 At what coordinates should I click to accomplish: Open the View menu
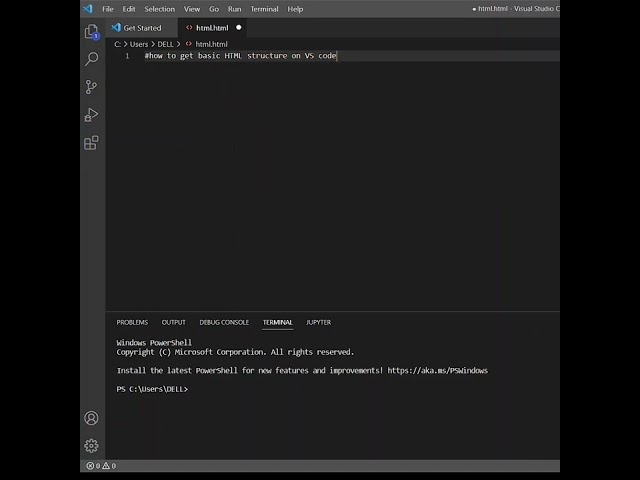(x=192, y=9)
